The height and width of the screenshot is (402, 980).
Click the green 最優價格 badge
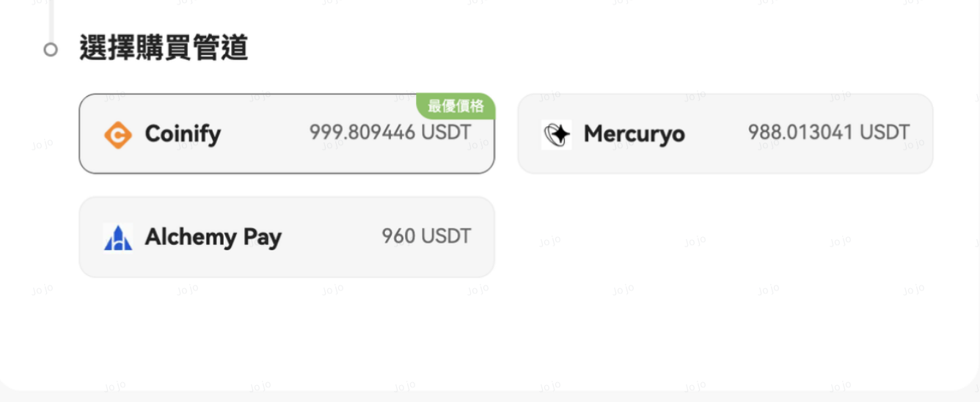tap(456, 106)
